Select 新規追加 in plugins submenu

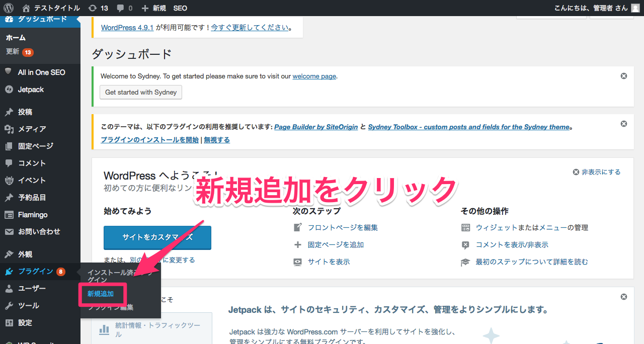[101, 294]
